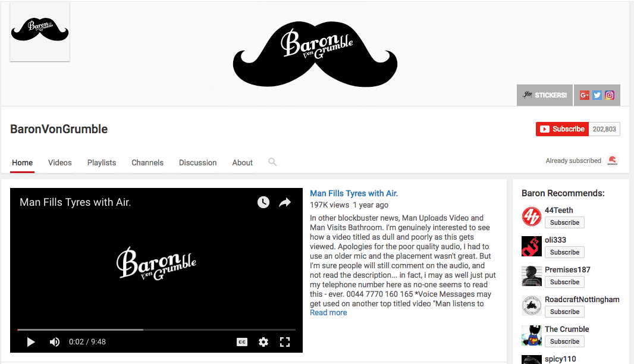Click the 202,803 subscriber count
This screenshot has height=364, width=634.
point(604,129)
